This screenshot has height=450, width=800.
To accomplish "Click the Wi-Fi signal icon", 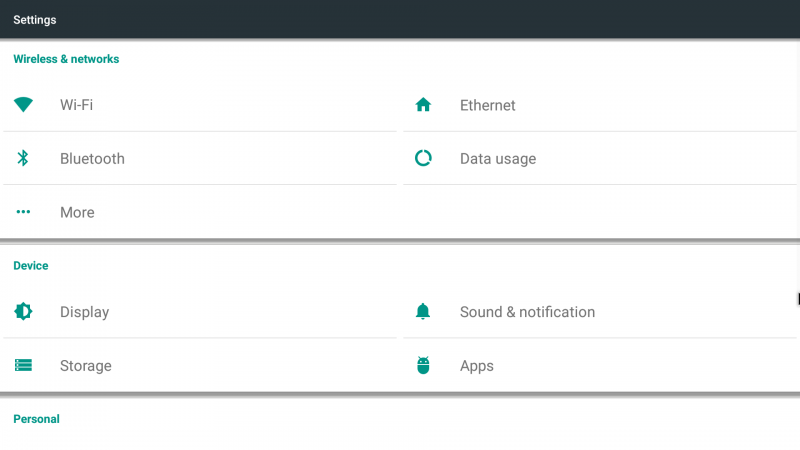I will tap(23, 104).
